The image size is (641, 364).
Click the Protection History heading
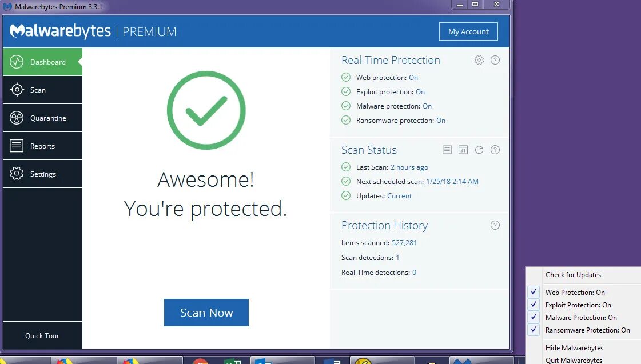point(385,226)
